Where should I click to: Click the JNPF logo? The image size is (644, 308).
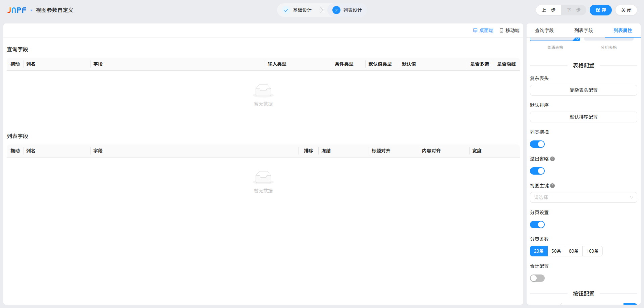(17, 10)
